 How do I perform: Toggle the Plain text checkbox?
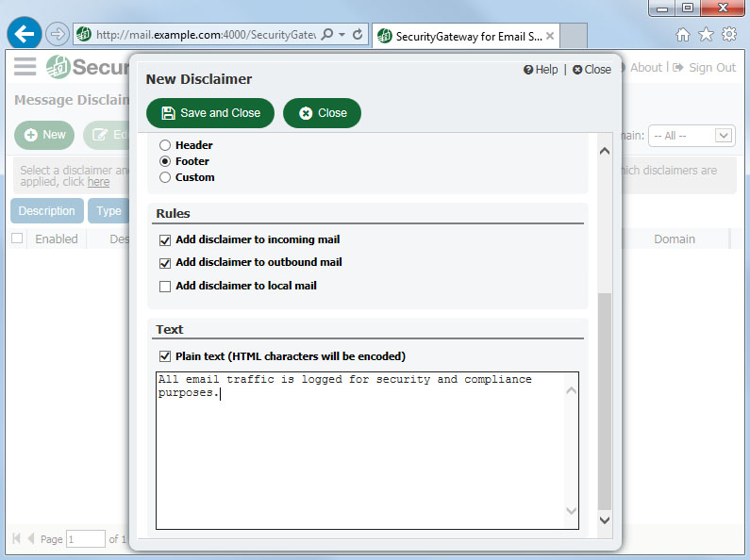pos(165,356)
